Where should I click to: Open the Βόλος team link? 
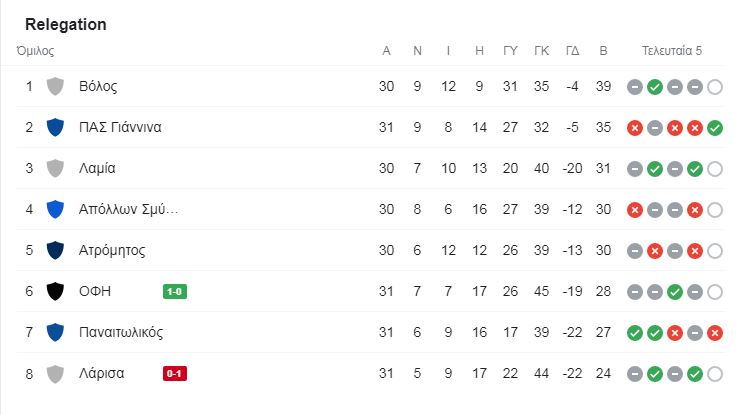[x=98, y=87]
